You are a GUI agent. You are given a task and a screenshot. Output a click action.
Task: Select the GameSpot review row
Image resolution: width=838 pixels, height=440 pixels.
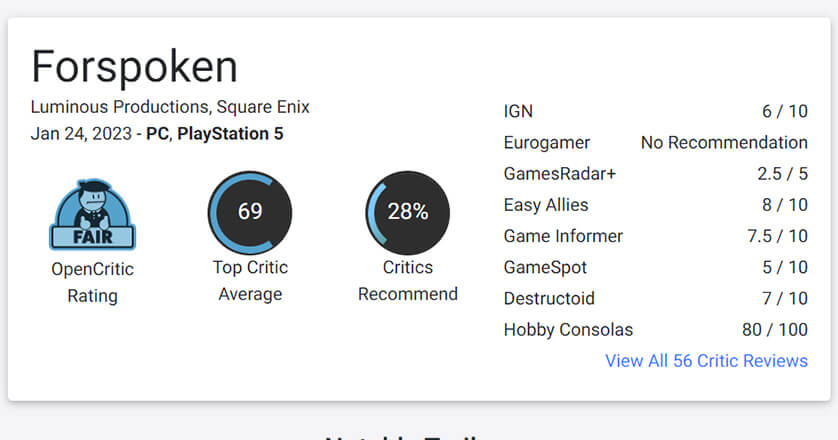[x=655, y=267]
